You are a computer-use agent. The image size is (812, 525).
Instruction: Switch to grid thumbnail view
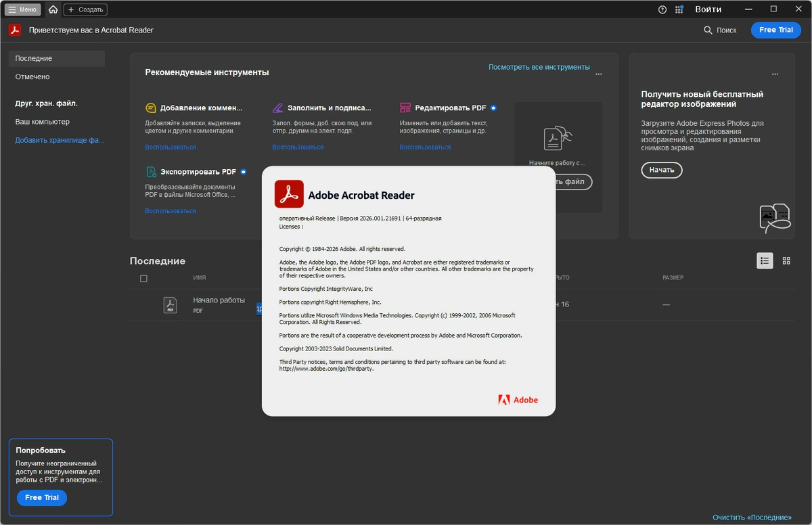(x=786, y=260)
